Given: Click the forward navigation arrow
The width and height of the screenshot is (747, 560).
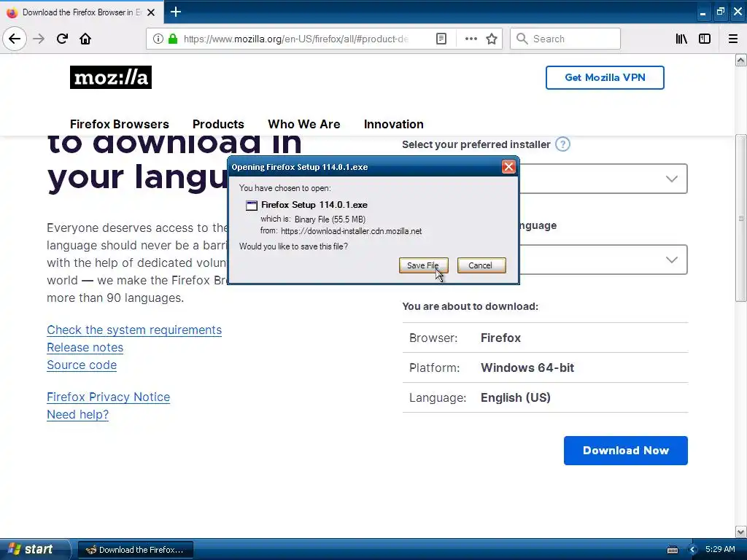Looking at the screenshot, I should 39,39.
